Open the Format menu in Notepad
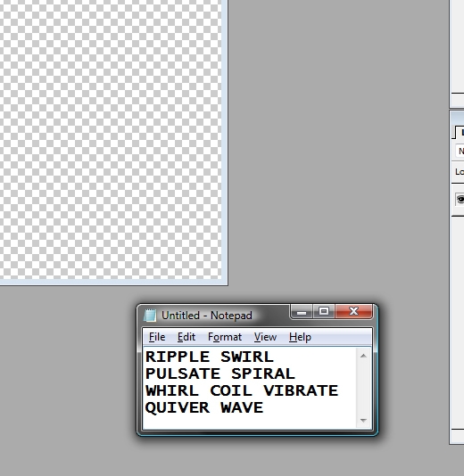The image size is (464, 476). tap(225, 337)
